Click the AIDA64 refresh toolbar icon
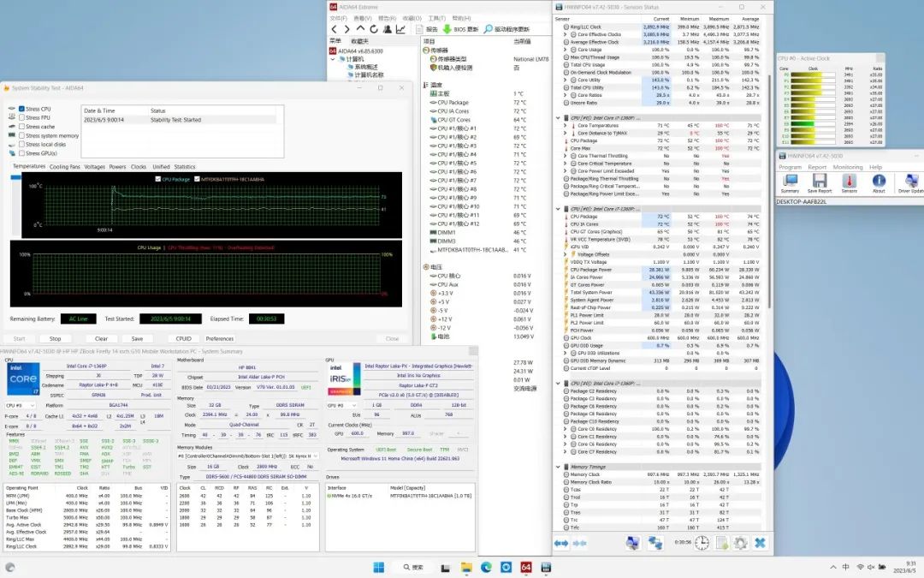Viewport: 924px width, 578px height. 373,29
